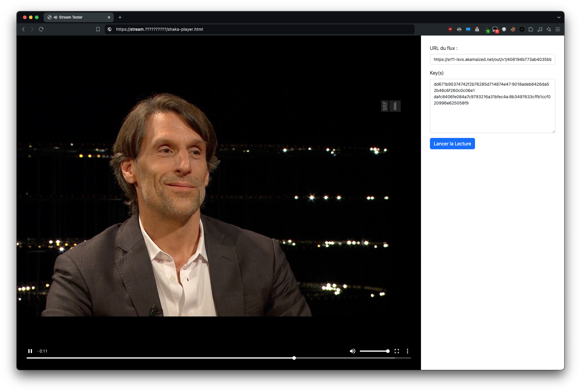The height and width of the screenshot is (392, 581).
Task: Click the video seek bar handle
Action: pyautogui.click(x=294, y=358)
